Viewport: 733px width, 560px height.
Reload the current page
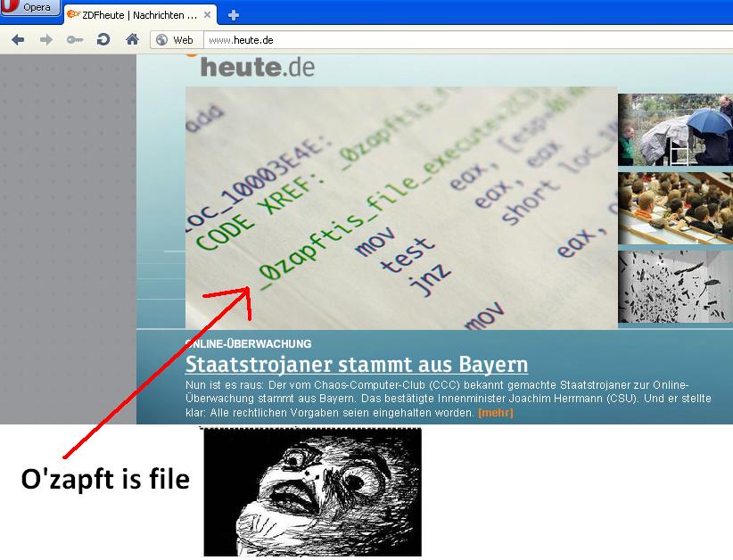tap(103, 39)
